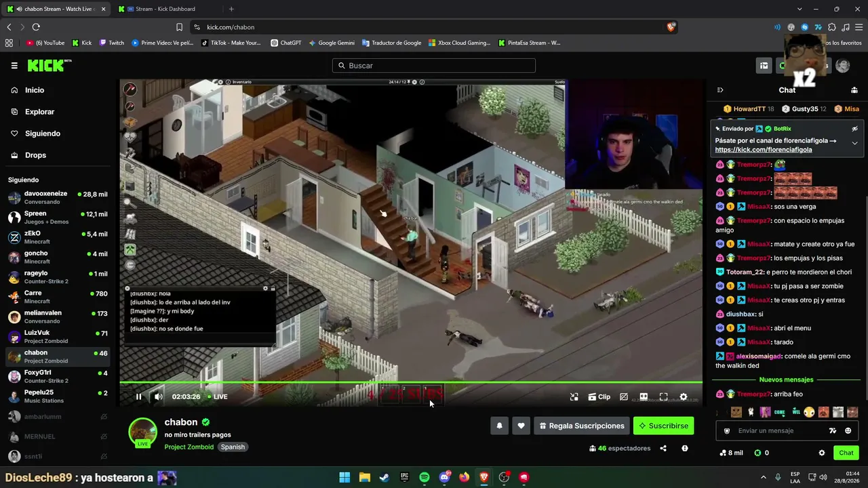Open the Windows Start menu
The image size is (868, 488).
click(x=344, y=477)
